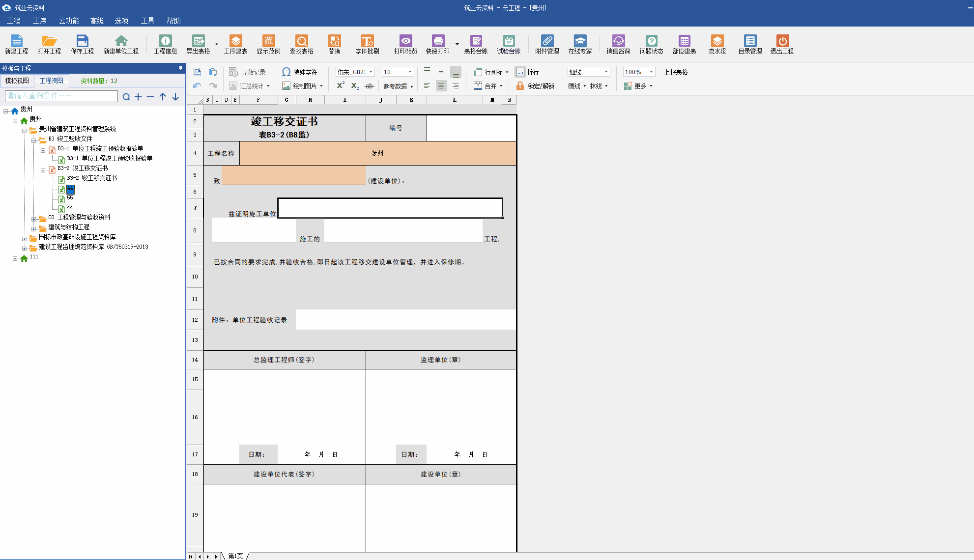Show examples with 显示范例 icon
The height and width of the screenshot is (560, 974).
pos(268,44)
